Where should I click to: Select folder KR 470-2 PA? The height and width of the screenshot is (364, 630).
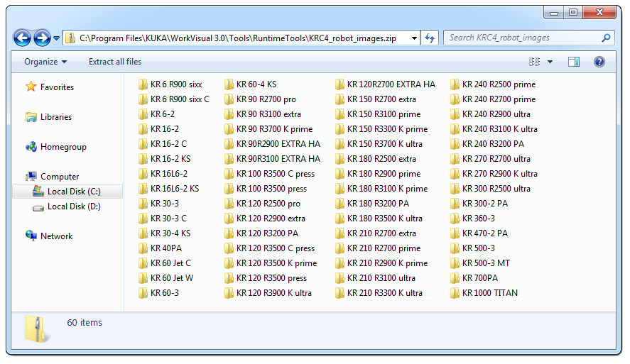[x=479, y=233]
